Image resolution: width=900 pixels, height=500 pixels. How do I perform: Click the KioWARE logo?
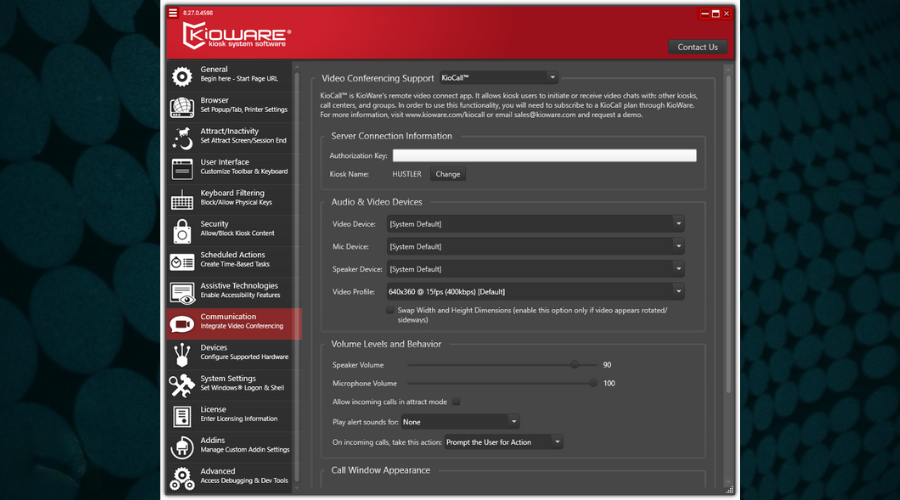pyautogui.click(x=236, y=36)
